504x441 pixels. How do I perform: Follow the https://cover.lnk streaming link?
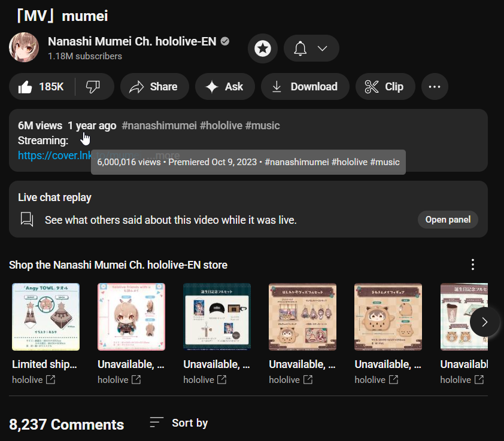coord(54,156)
